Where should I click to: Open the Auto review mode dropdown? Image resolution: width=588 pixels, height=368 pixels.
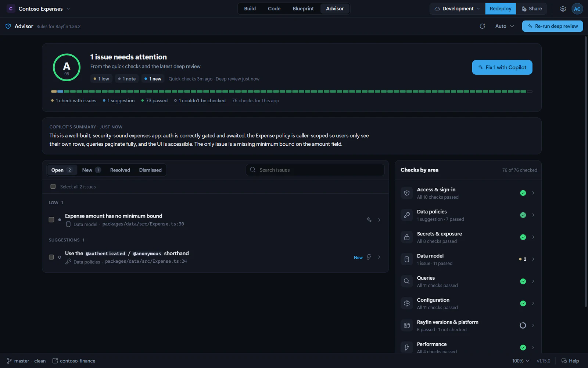505,26
